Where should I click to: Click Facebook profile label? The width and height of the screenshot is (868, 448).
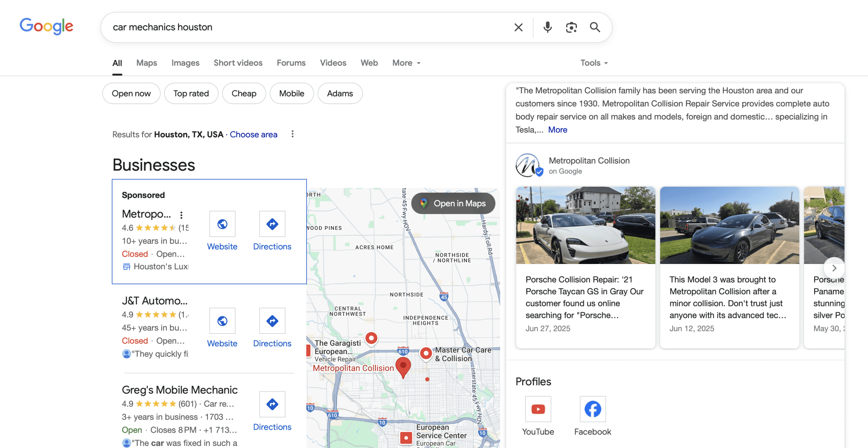593,432
